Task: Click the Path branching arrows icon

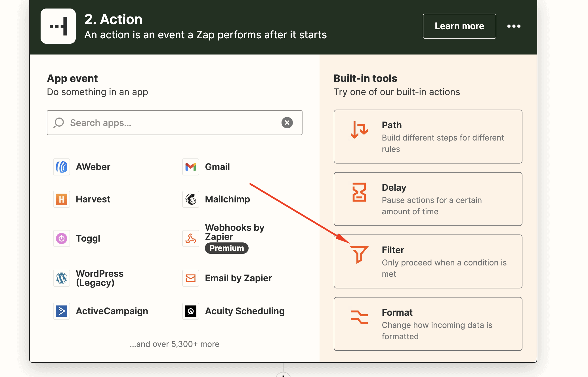Action: coord(359,130)
